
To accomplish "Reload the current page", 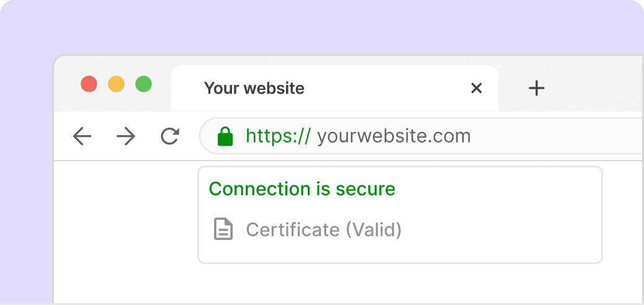I will (169, 136).
